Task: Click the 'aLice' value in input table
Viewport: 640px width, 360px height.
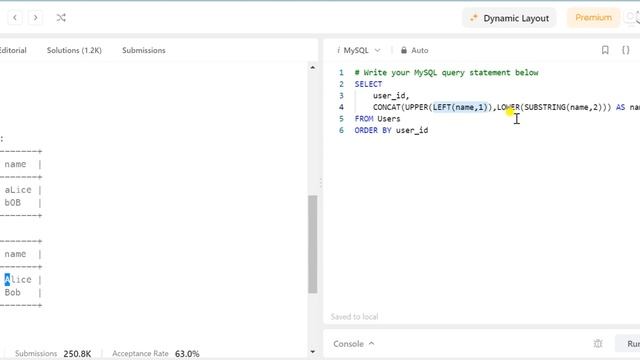Action: pyautogui.click(x=18, y=190)
